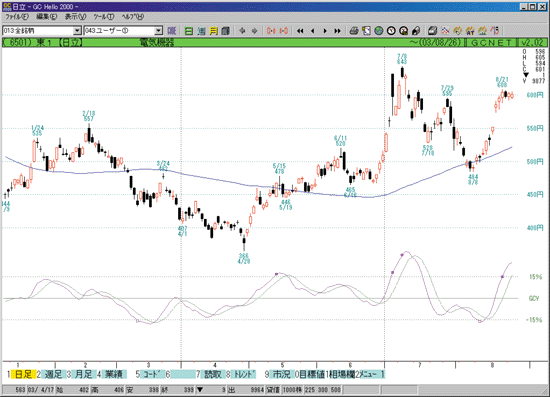This screenshot has width=550, height=397.
Task: Click the grey left arrow toolbar icon
Action: tap(242, 31)
